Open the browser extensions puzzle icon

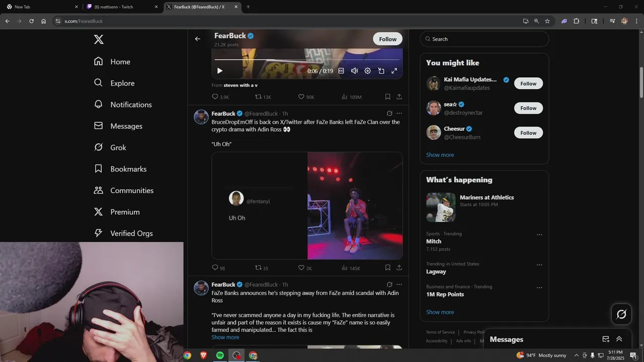coord(577,21)
